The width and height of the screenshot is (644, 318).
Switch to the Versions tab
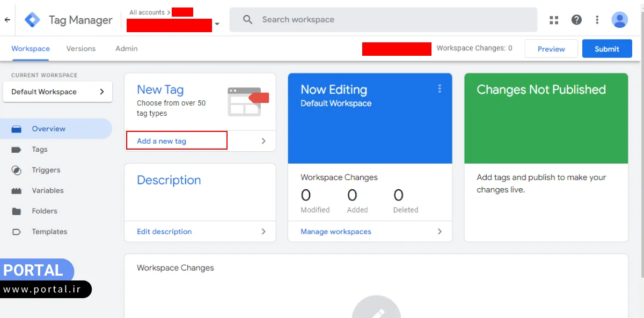click(x=80, y=48)
